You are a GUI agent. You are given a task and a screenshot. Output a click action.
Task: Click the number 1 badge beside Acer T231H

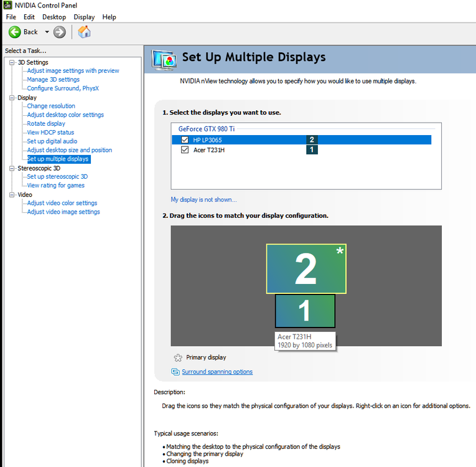[x=312, y=149]
